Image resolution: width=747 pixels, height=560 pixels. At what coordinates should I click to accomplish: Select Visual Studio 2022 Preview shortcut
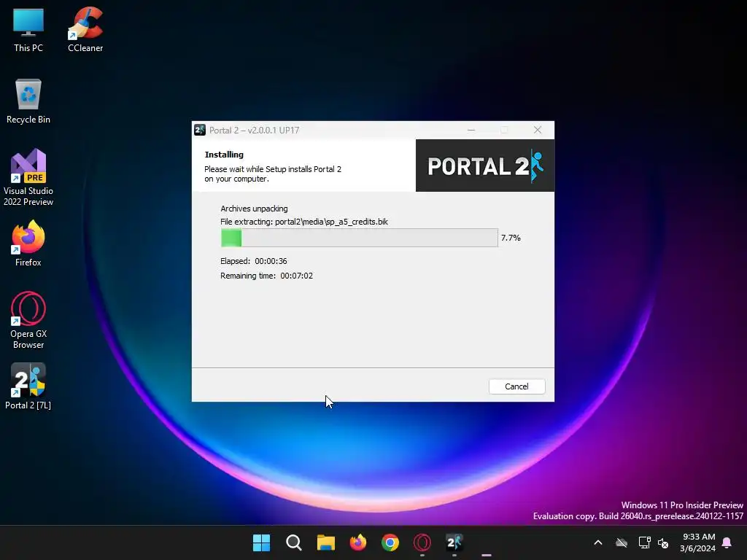click(28, 178)
